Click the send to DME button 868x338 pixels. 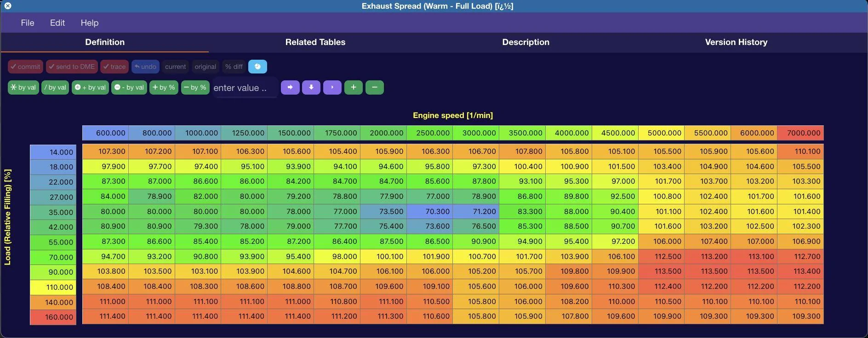click(x=72, y=67)
